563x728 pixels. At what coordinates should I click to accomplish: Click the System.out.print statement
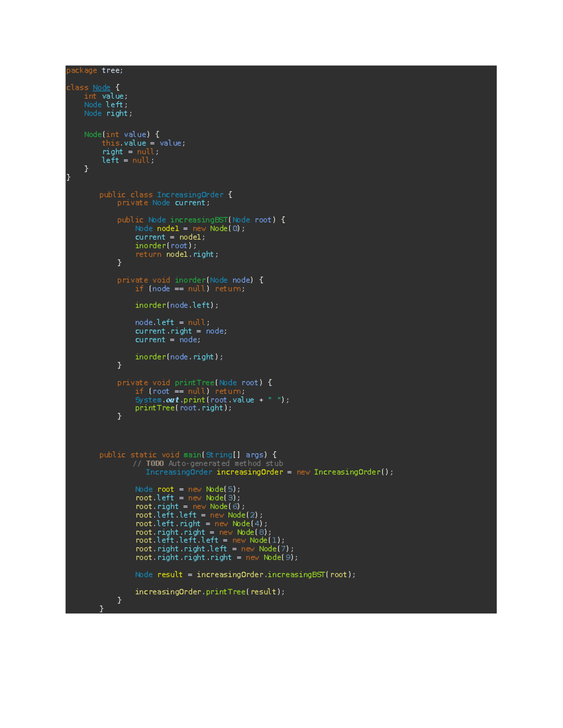(x=212, y=399)
